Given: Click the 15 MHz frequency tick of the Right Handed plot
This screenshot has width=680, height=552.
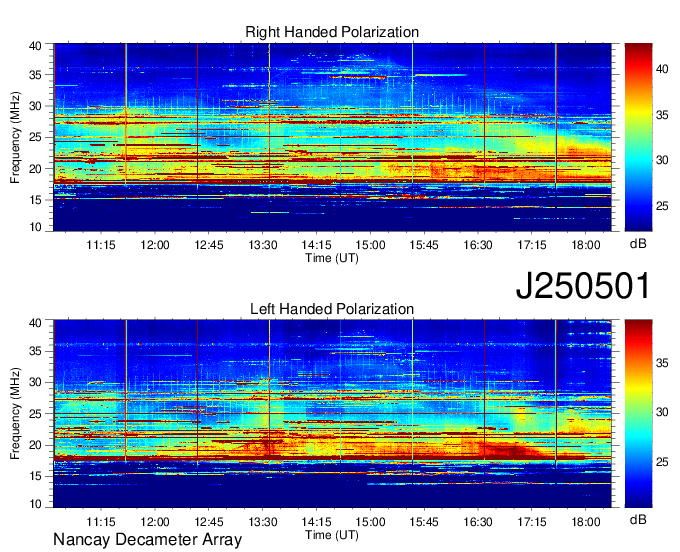Looking at the screenshot, I should pos(35,200).
